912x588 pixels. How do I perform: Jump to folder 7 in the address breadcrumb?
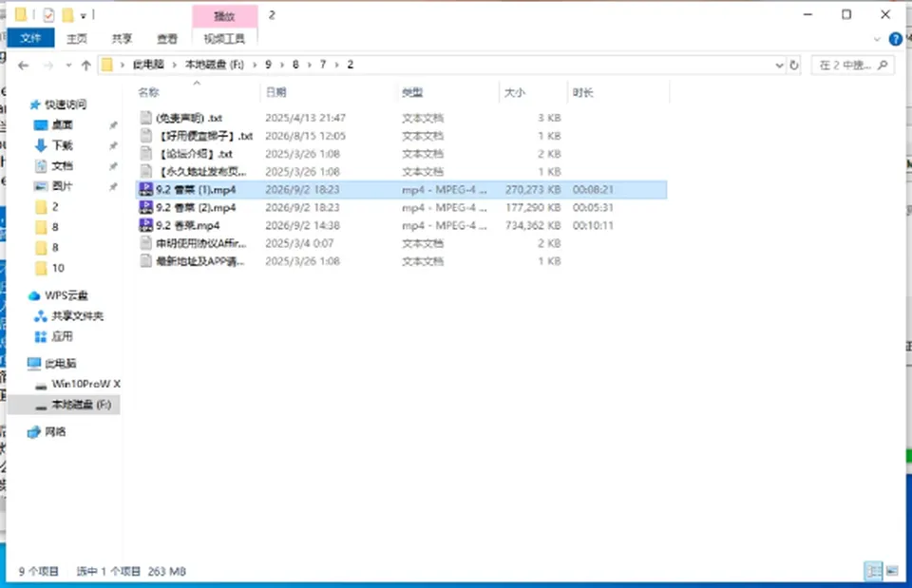[x=323, y=65]
